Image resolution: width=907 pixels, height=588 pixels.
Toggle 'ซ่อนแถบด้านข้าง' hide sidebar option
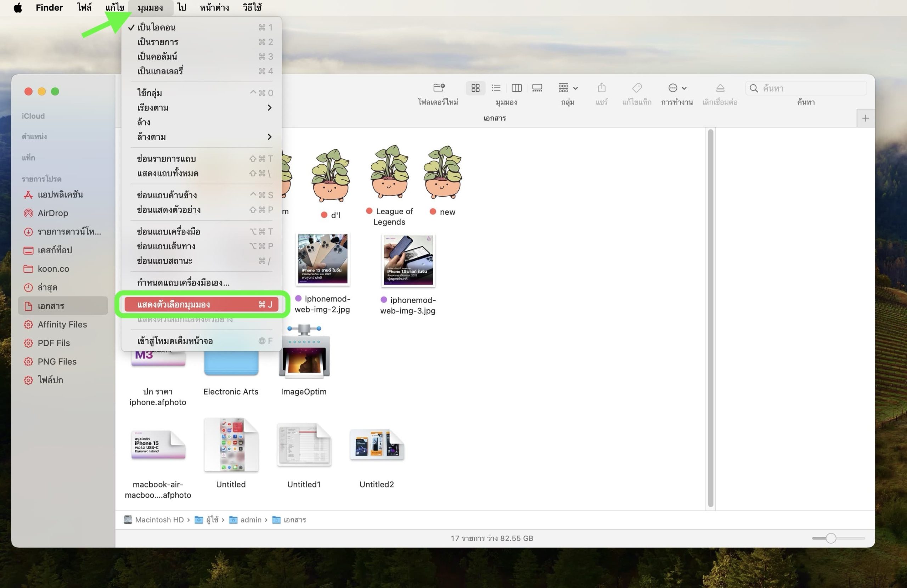pos(167,195)
